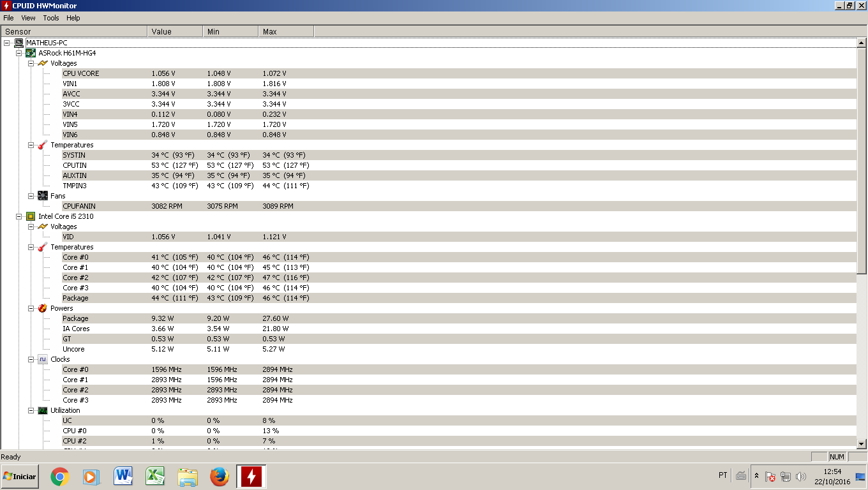This screenshot has height=490, width=868.
Task: Open the View menu
Action: click(x=28, y=18)
